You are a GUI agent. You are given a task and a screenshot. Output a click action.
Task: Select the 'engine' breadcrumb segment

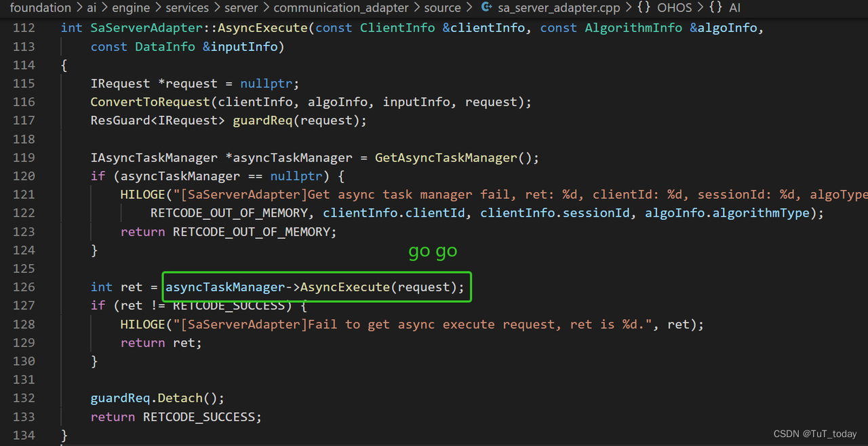click(131, 8)
